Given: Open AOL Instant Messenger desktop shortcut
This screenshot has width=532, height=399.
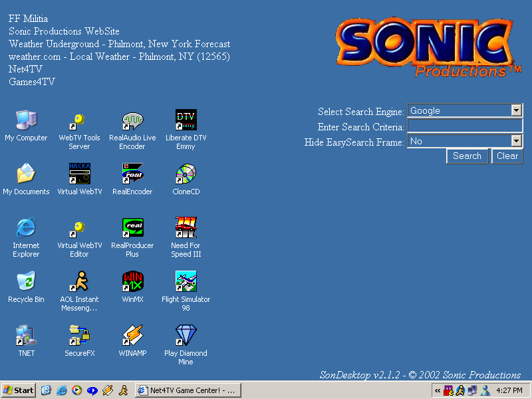Looking at the screenshot, I should click(x=79, y=282).
